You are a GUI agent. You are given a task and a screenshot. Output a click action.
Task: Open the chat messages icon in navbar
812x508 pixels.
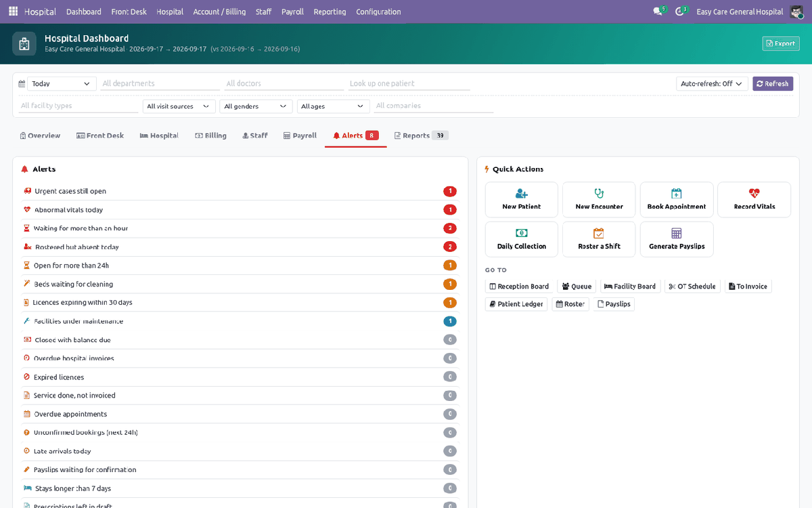click(658, 12)
